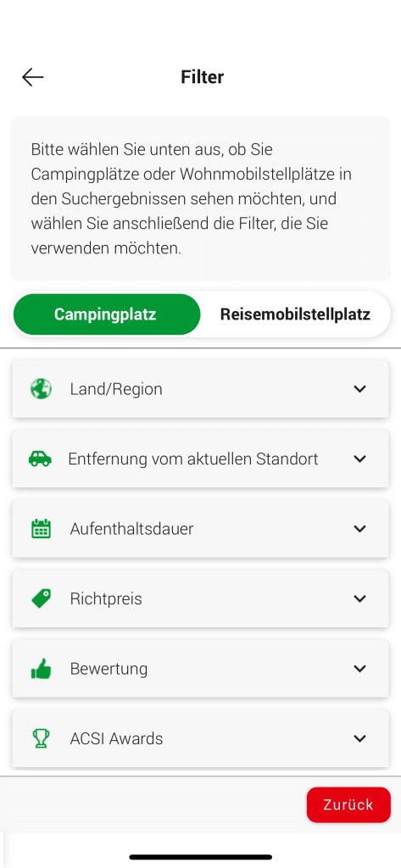Image resolution: width=401 pixels, height=868 pixels.
Task: Expand the Land/Region chevron
Action: click(360, 388)
